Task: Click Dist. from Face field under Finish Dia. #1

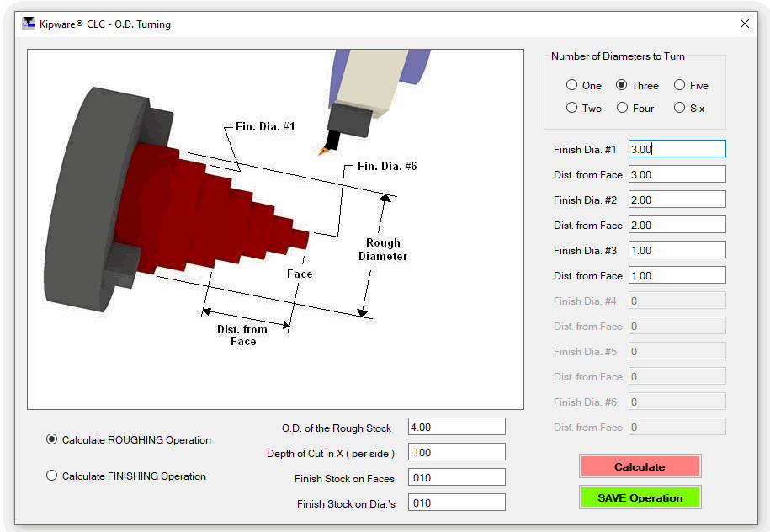Action: (x=677, y=174)
